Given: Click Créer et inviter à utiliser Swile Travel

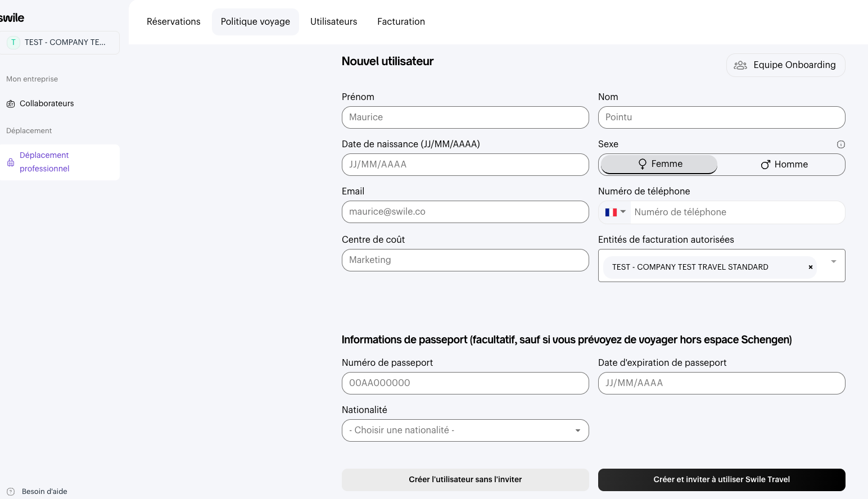Looking at the screenshot, I should [721, 480].
